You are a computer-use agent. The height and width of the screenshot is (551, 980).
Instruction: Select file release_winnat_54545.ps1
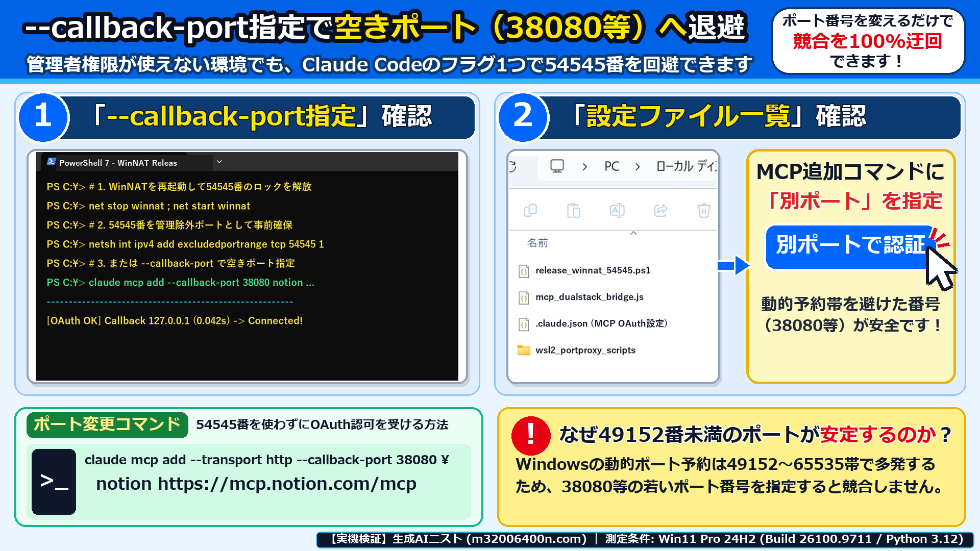tap(593, 270)
